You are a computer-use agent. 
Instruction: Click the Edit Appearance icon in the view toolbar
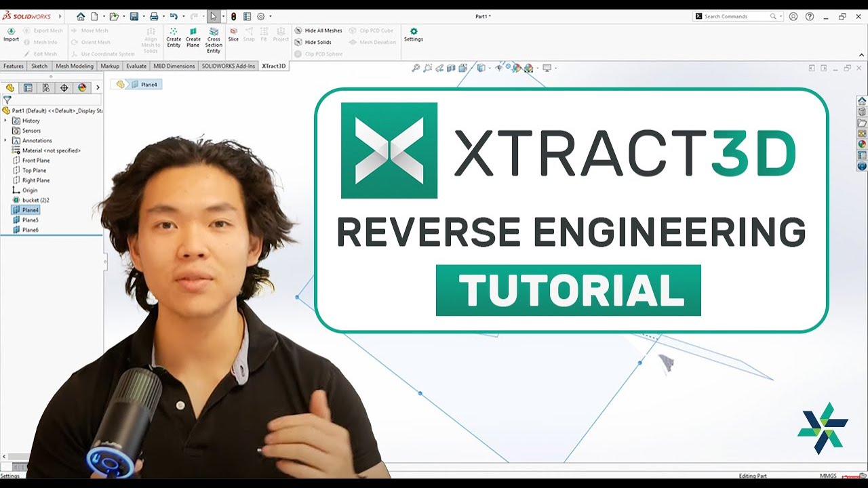point(517,68)
